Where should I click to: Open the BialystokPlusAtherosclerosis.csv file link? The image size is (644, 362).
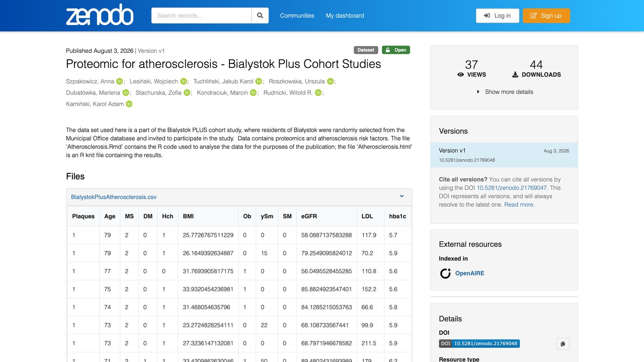(114, 197)
